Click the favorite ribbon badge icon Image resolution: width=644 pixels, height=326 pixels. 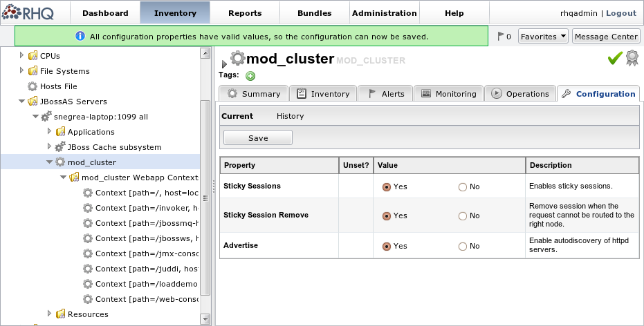(x=632, y=58)
